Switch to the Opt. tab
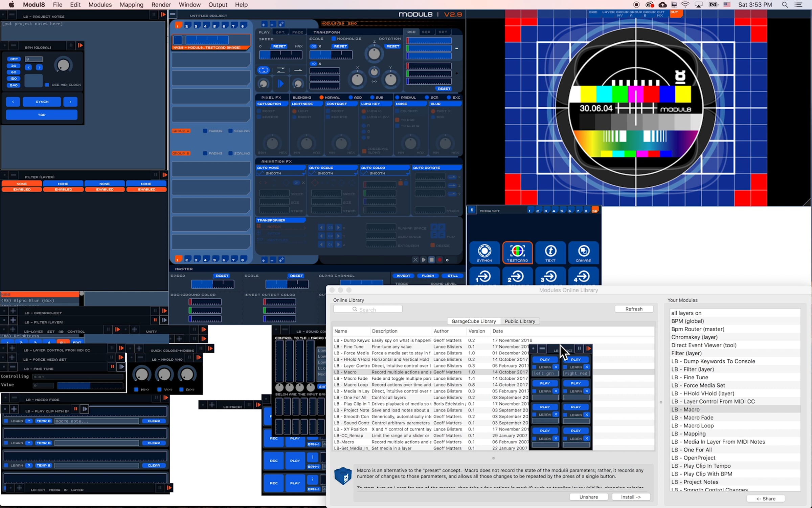 [280, 32]
